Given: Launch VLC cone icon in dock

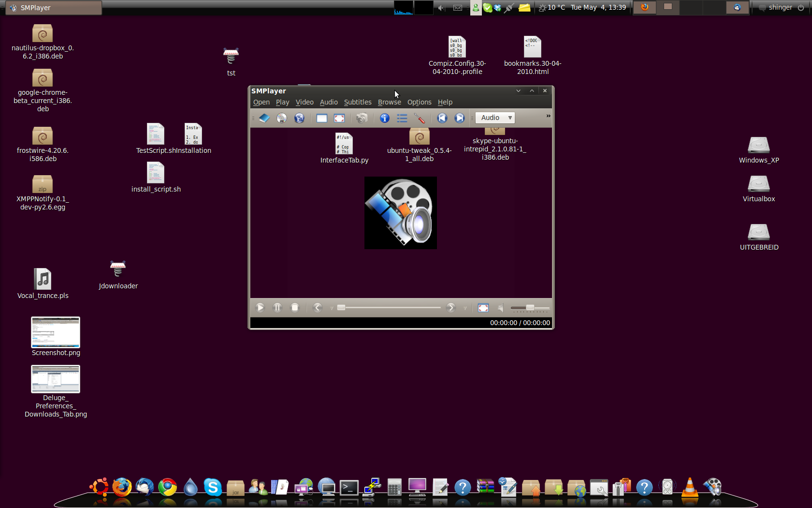Looking at the screenshot, I should [x=690, y=487].
